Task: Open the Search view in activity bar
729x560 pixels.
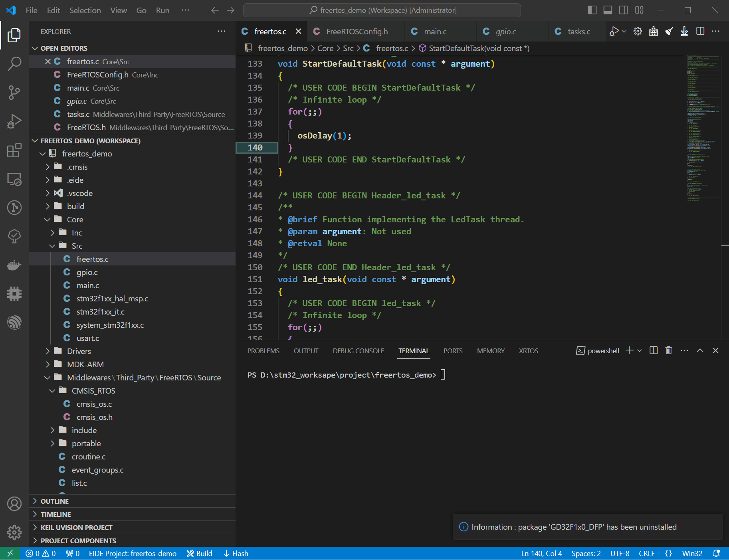Action: (x=14, y=63)
